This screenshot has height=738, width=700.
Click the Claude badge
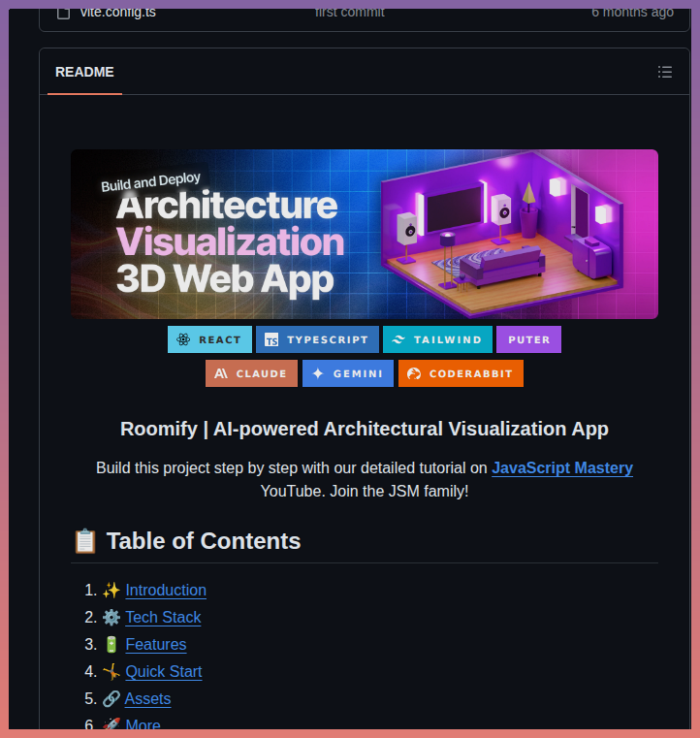pyautogui.click(x=251, y=373)
